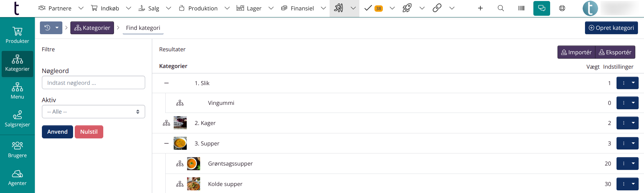This screenshot has height=193, width=644.
Task: Open the Produkter sidebar section
Action: coord(17,36)
